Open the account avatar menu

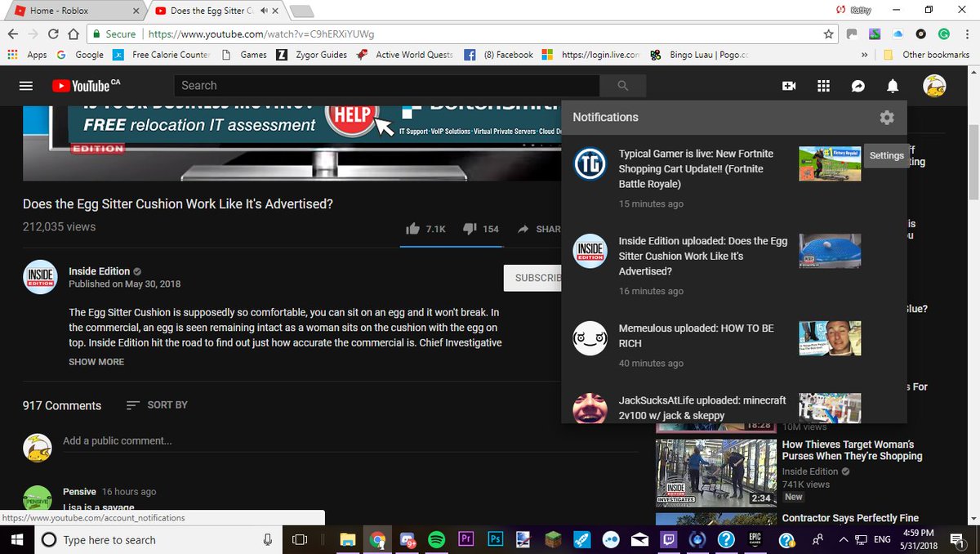click(x=934, y=85)
